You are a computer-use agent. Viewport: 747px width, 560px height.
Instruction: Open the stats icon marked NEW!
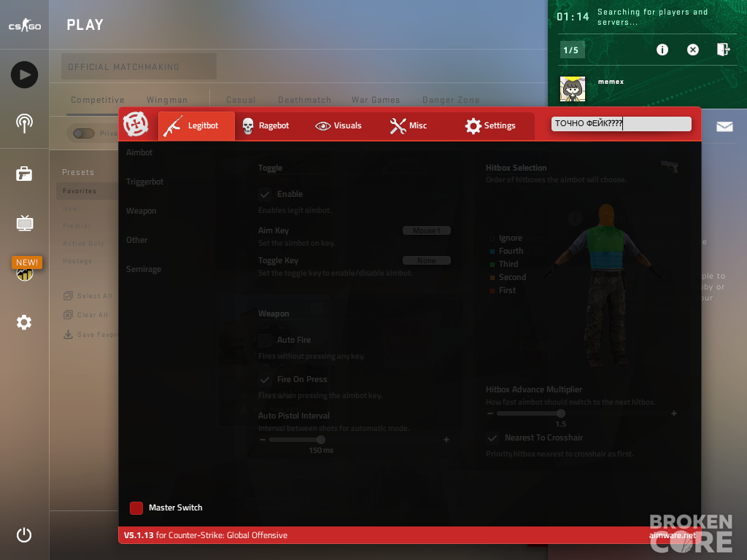click(x=25, y=274)
